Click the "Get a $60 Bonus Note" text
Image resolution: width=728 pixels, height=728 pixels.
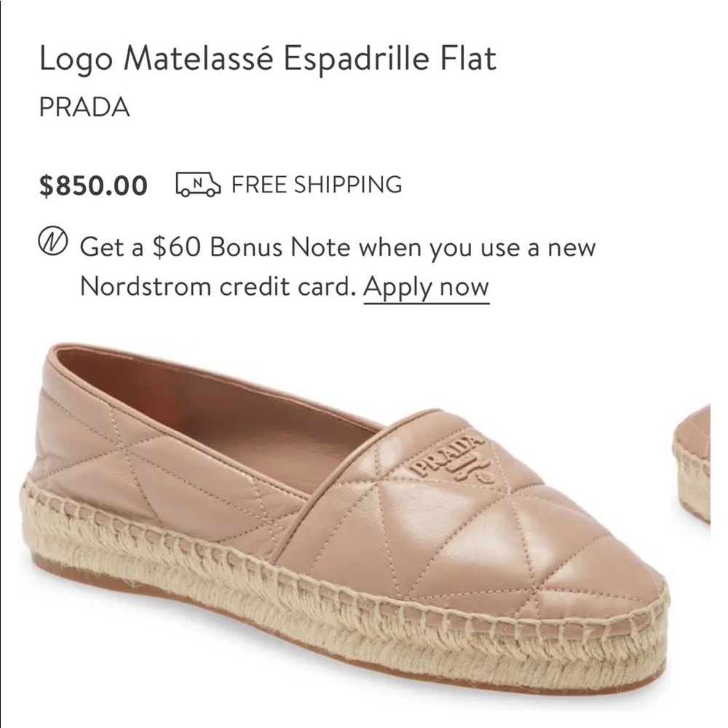pyautogui.click(x=182, y=248)
